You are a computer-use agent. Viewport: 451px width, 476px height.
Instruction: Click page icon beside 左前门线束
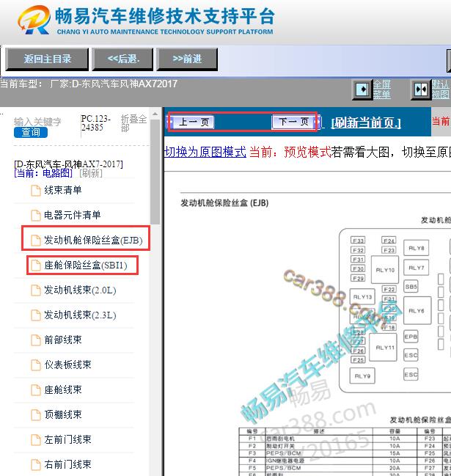pos(36,439)
